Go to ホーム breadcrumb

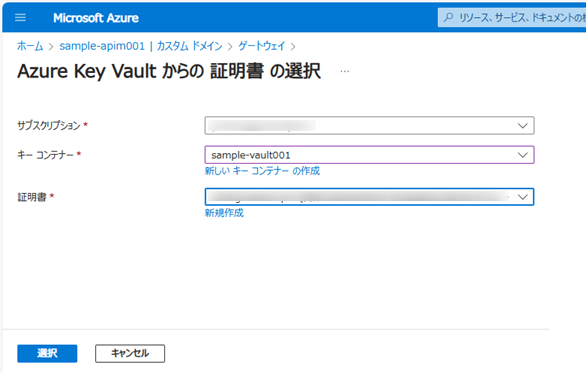pyautogui.click(x=30, y=46)
